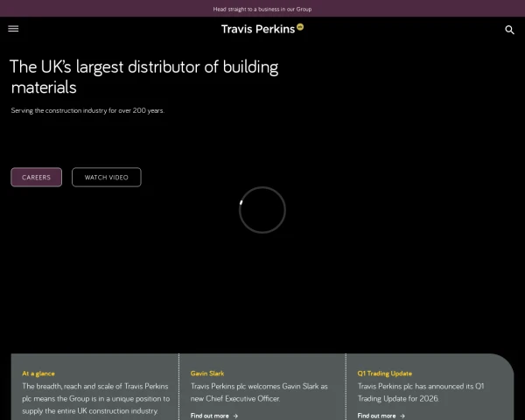525x420 pixels.
Task: Click the circular loading spinner
Action: point(262,210)
